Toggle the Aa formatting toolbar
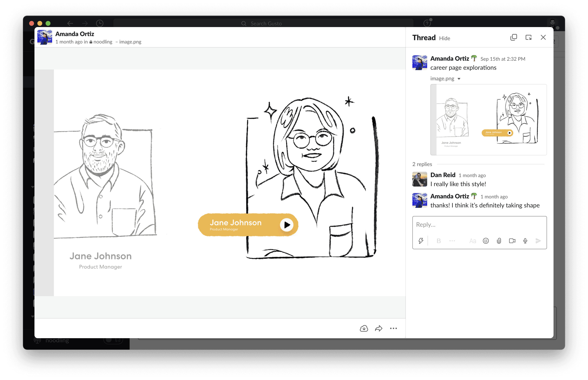The image size is (588, 380). point(472,241)
